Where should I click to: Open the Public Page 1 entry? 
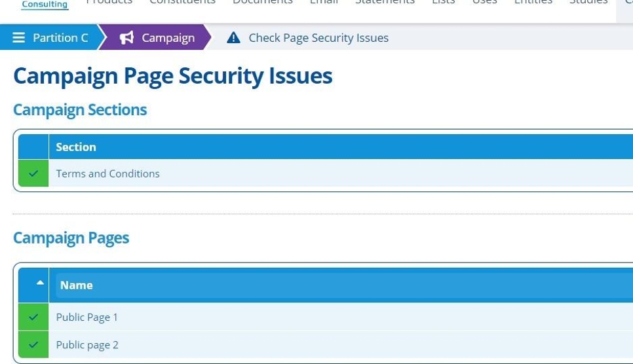click(x=87, y=318)
